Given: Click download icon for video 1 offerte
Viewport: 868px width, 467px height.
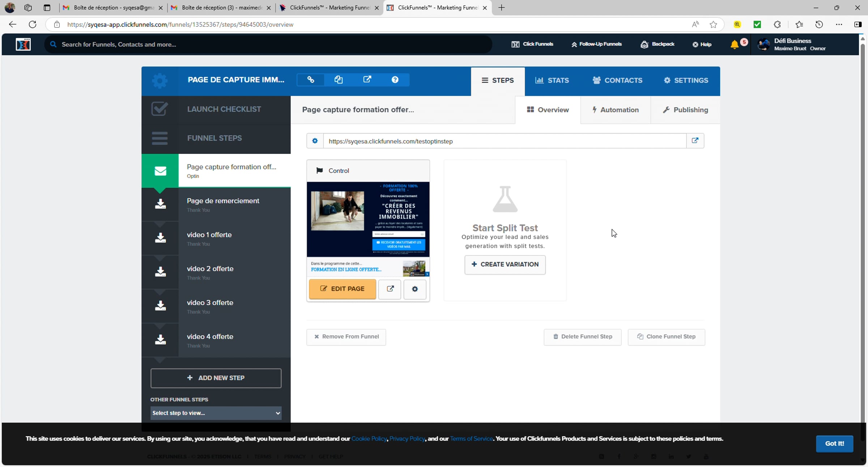Looking at the screenshot, I should click(160, 238).
